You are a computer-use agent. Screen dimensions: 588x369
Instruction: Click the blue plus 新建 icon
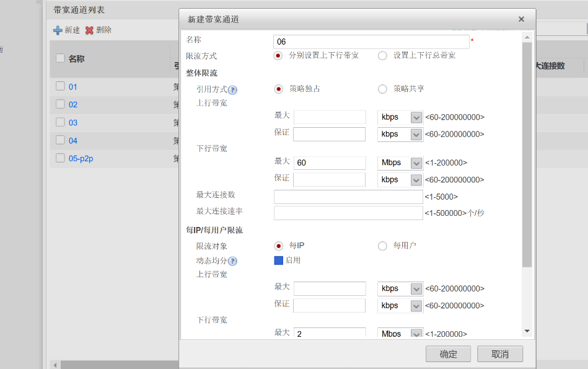(58, 30)
